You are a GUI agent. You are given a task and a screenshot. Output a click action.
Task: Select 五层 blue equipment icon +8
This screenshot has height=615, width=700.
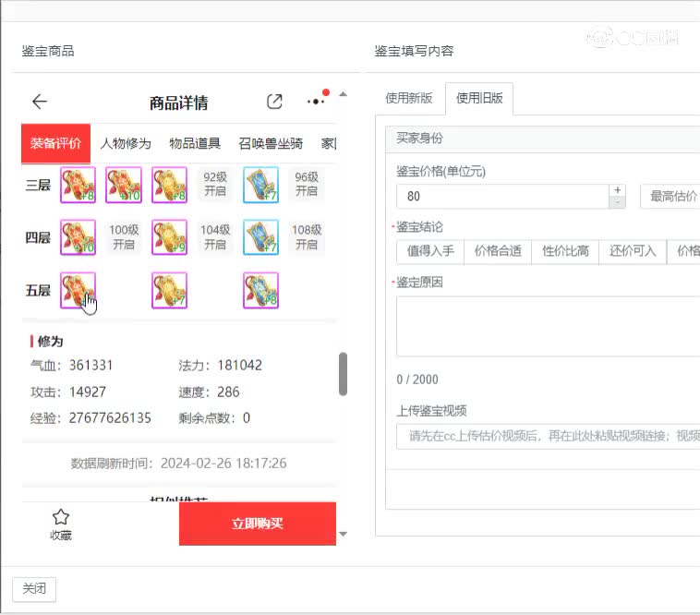point(261,291)
